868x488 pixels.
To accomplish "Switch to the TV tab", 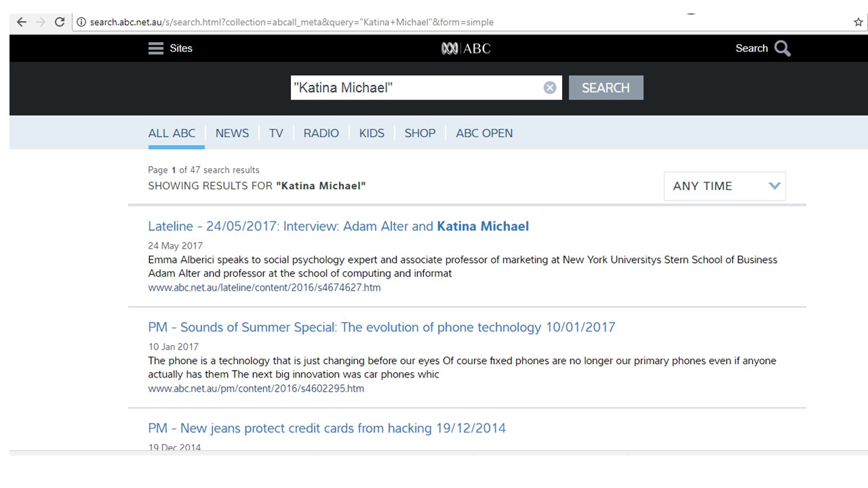I will point(276,134).
